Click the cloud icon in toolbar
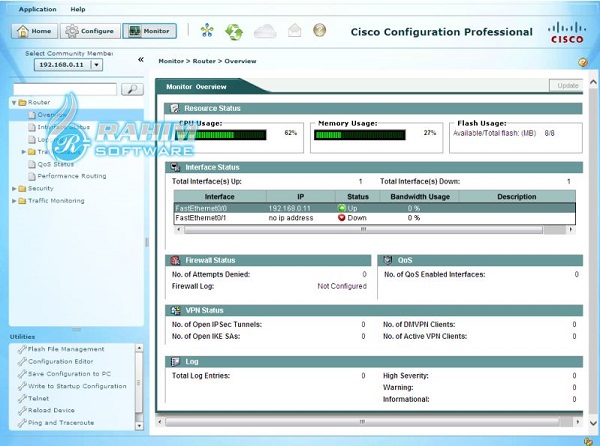Screen dimensions: 600x446 tap(265, 31)
